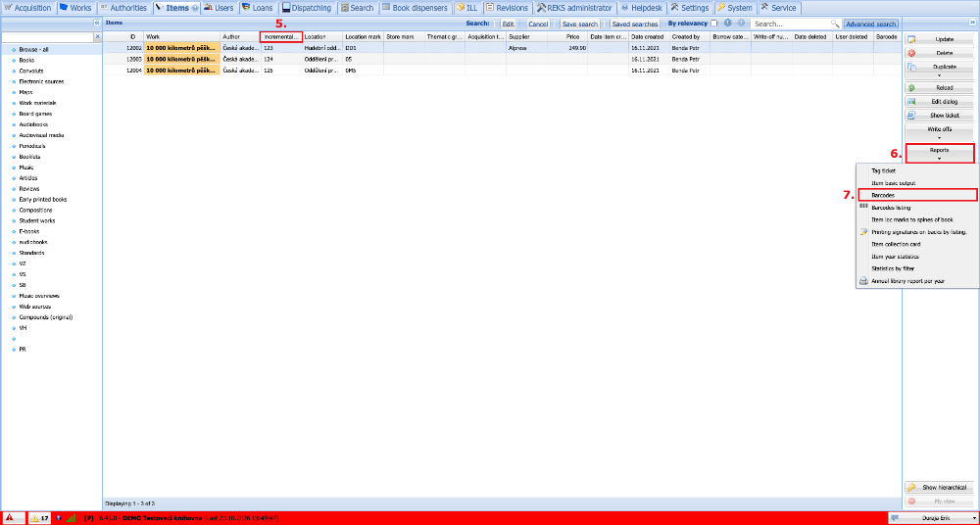This screenshot has width=980, height=525.
Task: Expand the Reports dropdown button
Action: click(939, 154)
